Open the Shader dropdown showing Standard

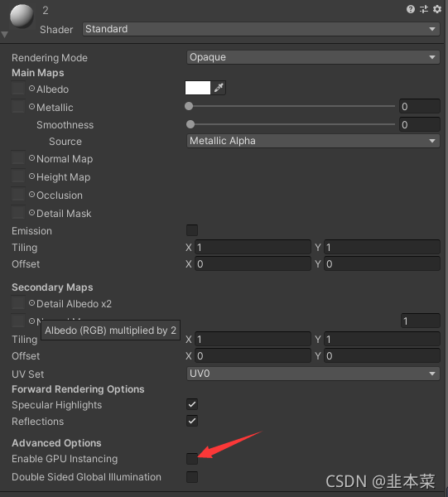click(x=261, y=29)
